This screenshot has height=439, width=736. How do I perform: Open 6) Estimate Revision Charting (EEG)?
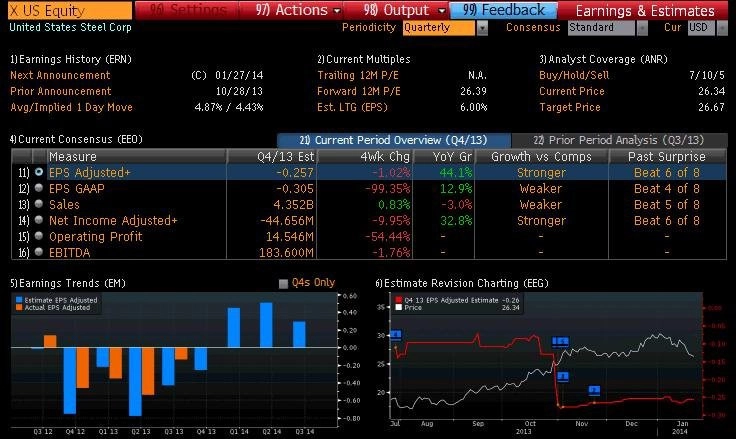[462, 283]
